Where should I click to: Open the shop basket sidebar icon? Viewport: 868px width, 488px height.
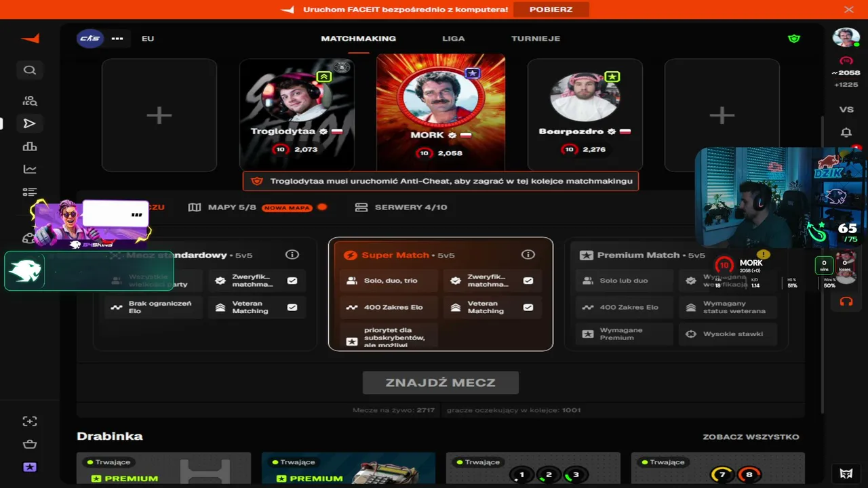(x=30, y=444)
